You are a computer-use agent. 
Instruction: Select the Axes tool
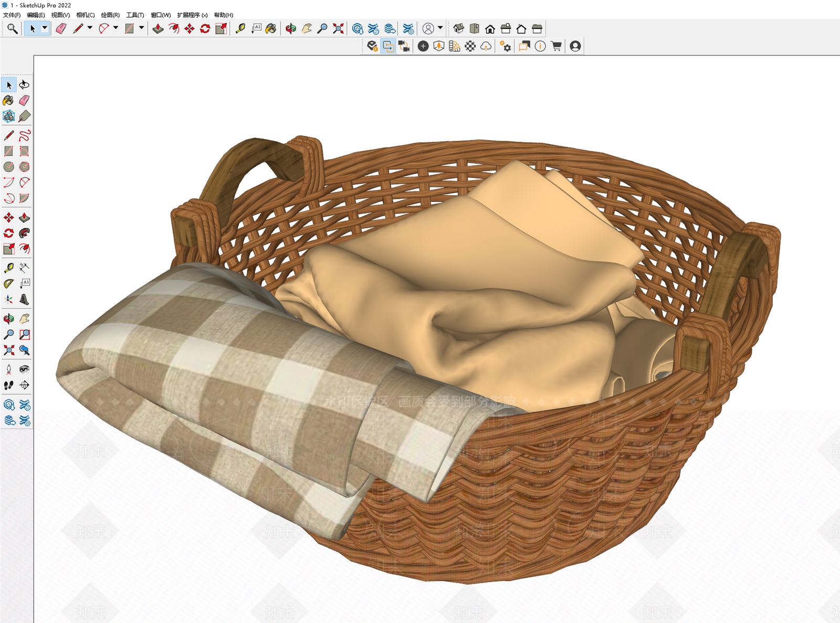click(x=9, y=299)
